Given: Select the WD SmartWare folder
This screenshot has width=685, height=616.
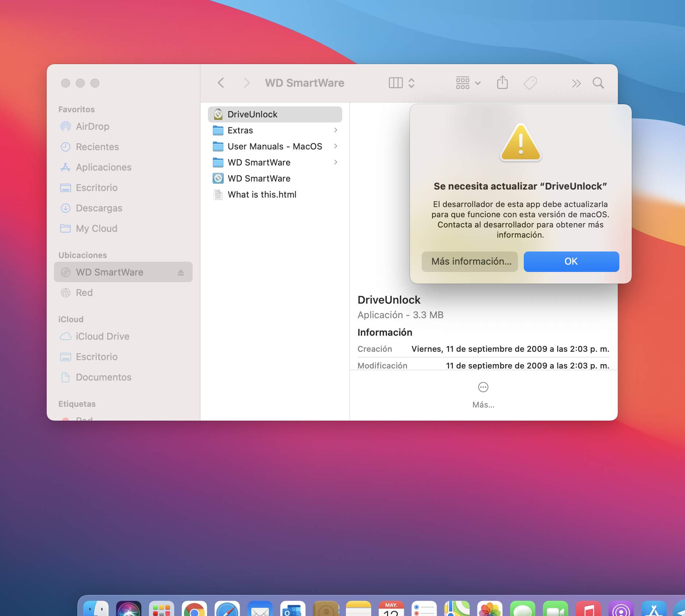Looking at the screenshot, I should click(275, 163).
